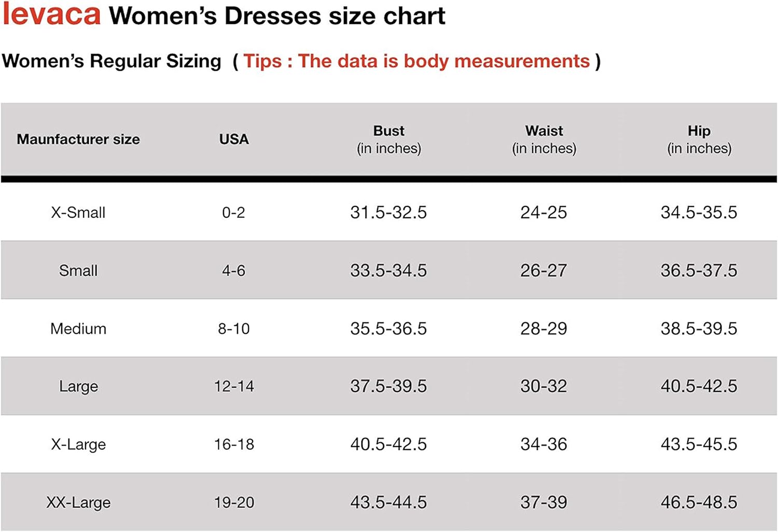Click the Large size row label
778x532 pixels.
[78, 386]
